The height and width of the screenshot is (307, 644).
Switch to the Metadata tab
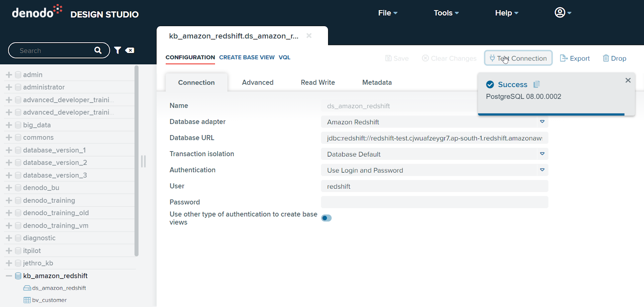point(377,82)
